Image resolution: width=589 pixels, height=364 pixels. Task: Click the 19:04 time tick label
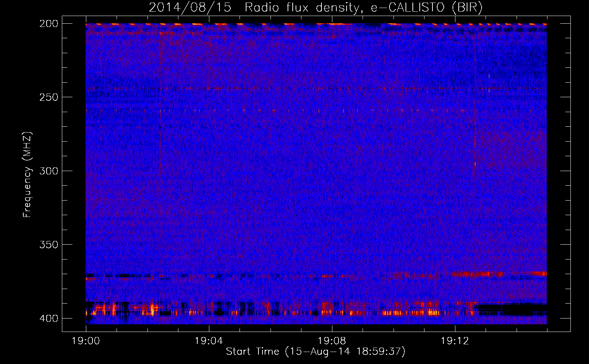click(x=209, y=341)
